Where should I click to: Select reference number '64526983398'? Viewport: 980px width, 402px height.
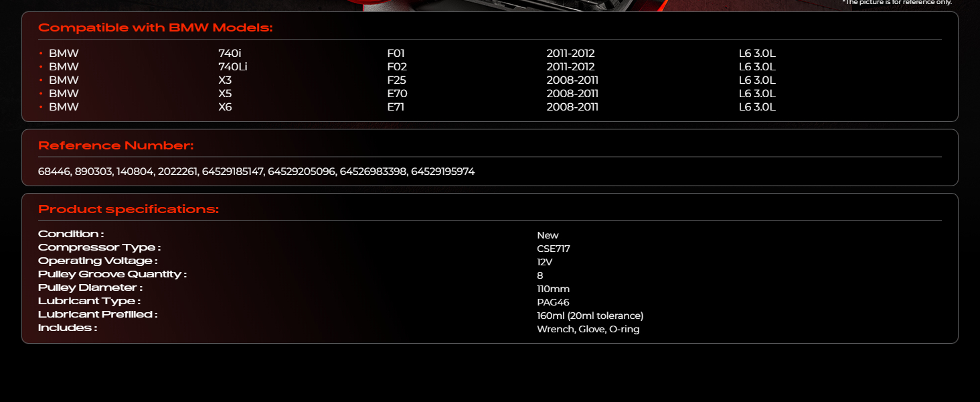374,172
